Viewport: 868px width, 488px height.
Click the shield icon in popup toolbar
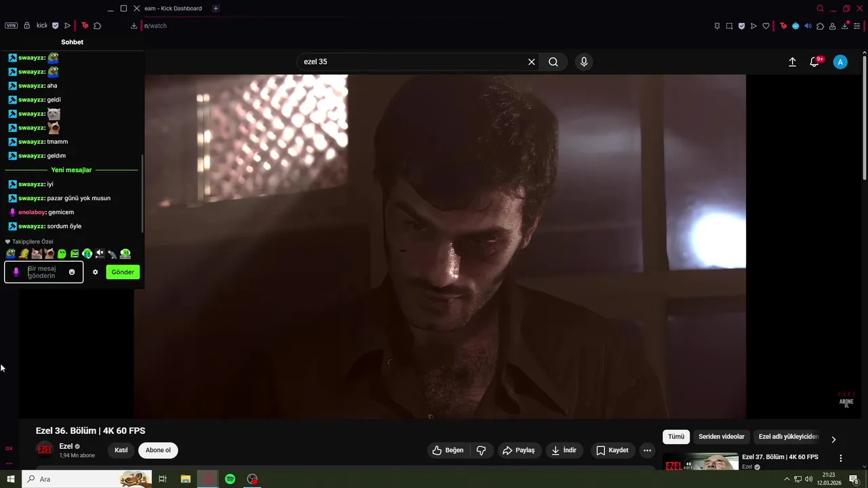pos(56,26)
